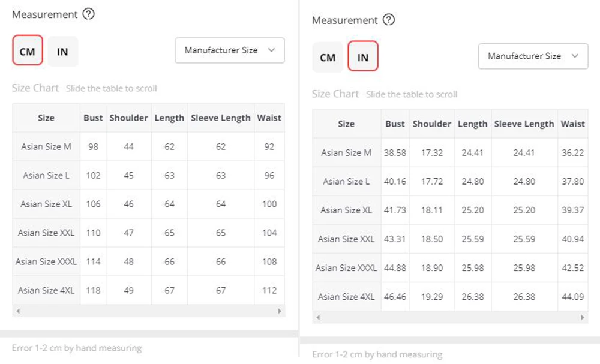
Task: Select the highlighted IN unit button
Action: pyautogui.click(x=362, y=58)
